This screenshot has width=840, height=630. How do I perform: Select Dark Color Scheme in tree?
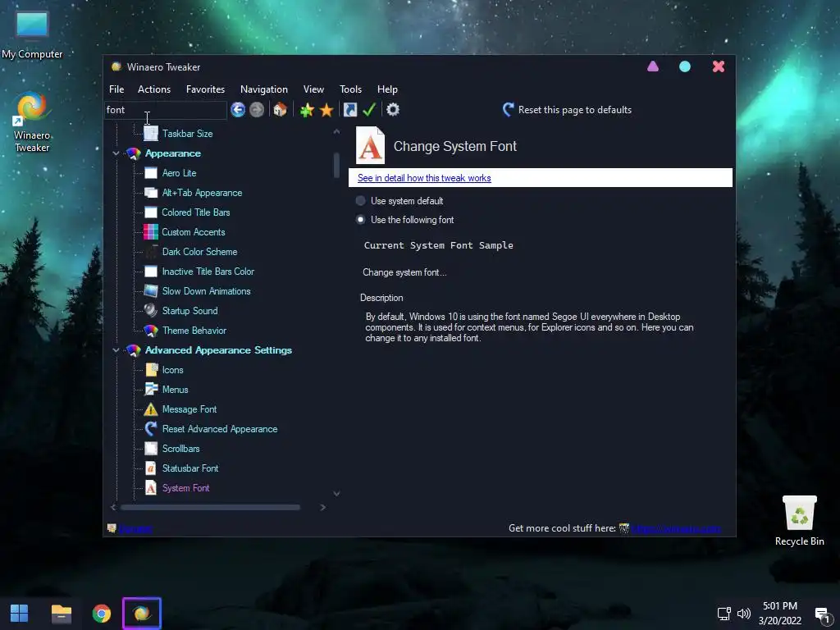pyautogui.click(x=199, y=252)
